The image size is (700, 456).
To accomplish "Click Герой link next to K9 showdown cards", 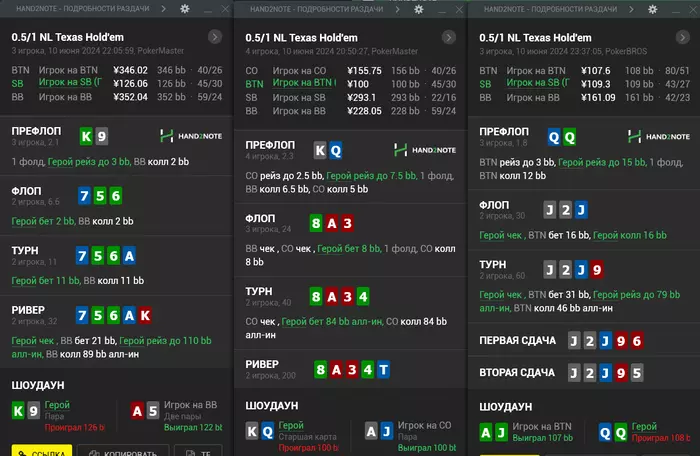I will tap(57, 405).
